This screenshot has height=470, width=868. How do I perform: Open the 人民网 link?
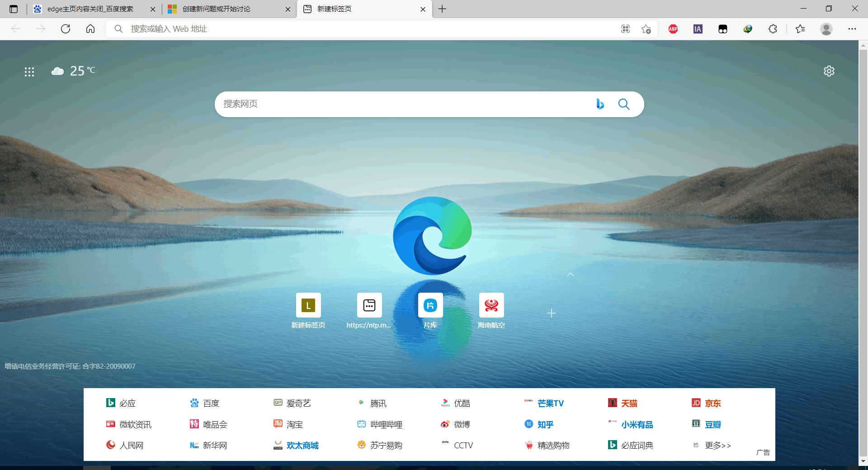(x=125, y=445)
